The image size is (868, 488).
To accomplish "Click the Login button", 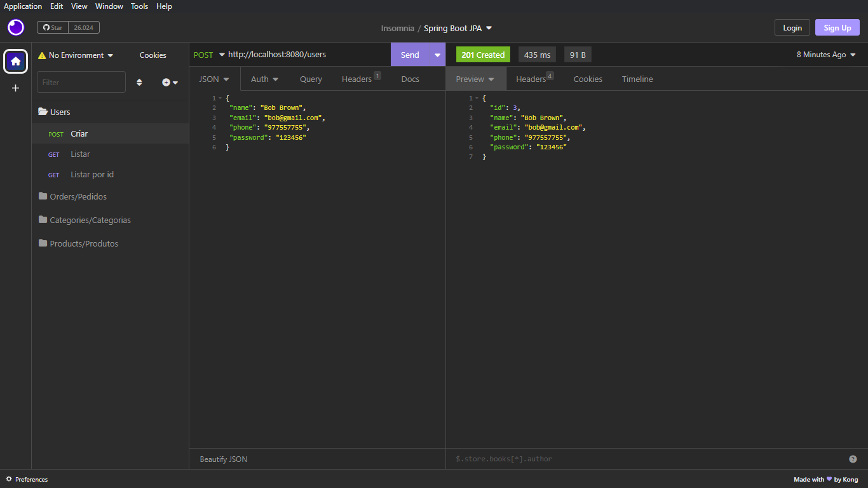I will [792, 27].
